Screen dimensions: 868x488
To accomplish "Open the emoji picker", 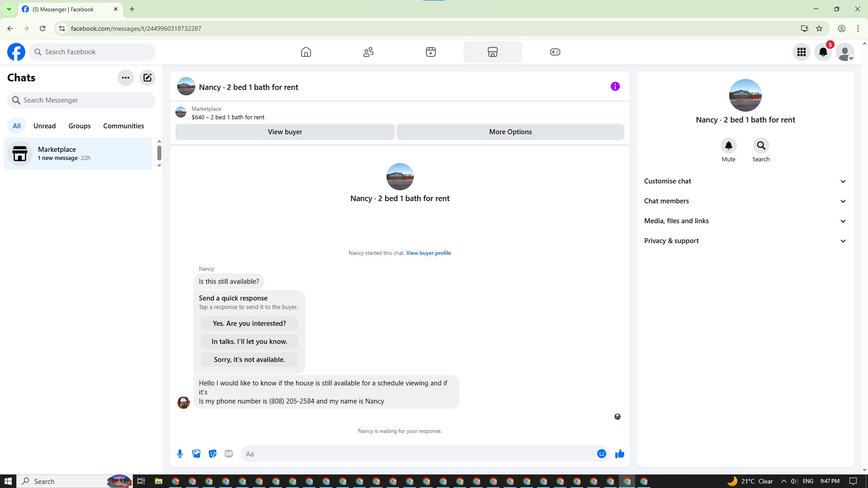I will (602, 454).
